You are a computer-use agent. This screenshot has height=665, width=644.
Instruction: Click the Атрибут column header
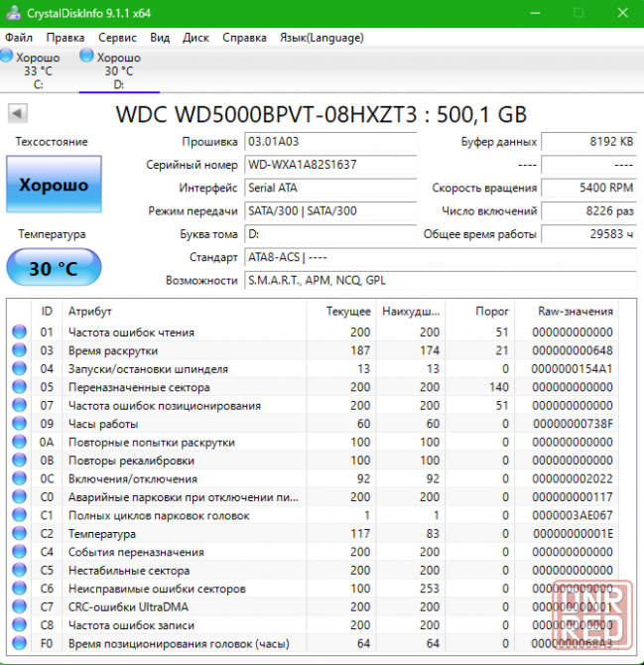click(184, 311)
